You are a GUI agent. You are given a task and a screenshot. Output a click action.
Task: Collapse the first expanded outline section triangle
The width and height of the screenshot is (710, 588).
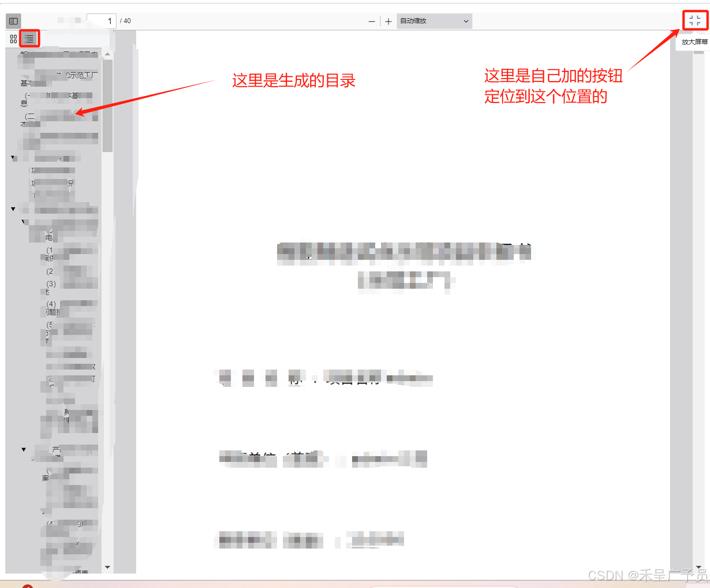(13, 158)
